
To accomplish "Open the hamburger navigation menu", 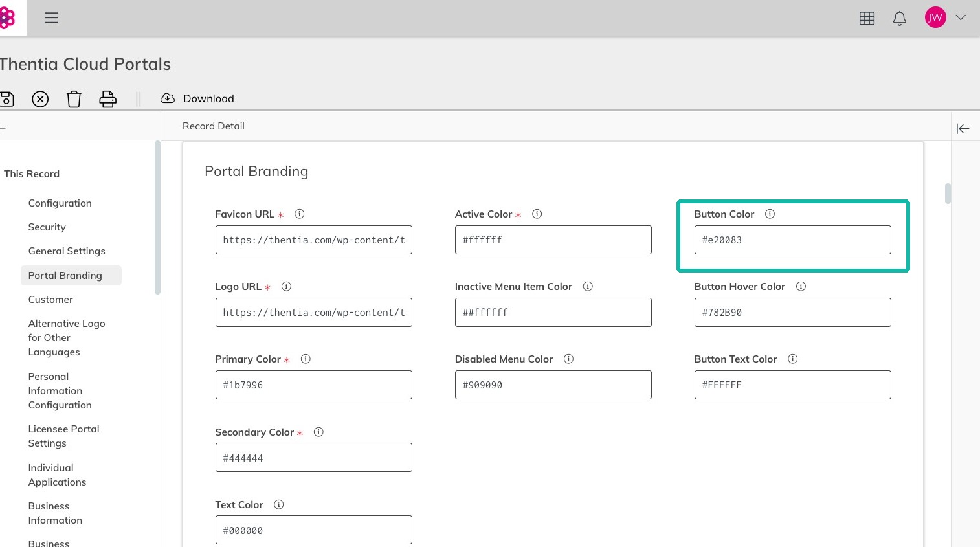I will [52, 18].
